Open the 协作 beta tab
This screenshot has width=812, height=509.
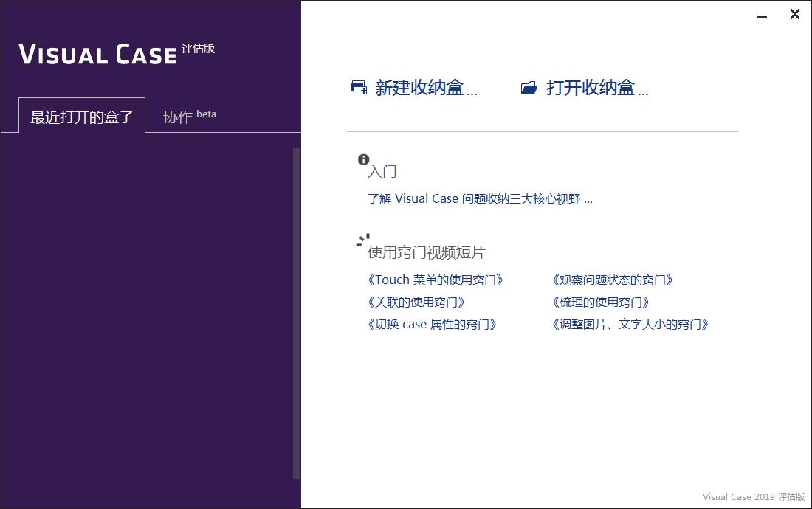click(x=189, y=117)
